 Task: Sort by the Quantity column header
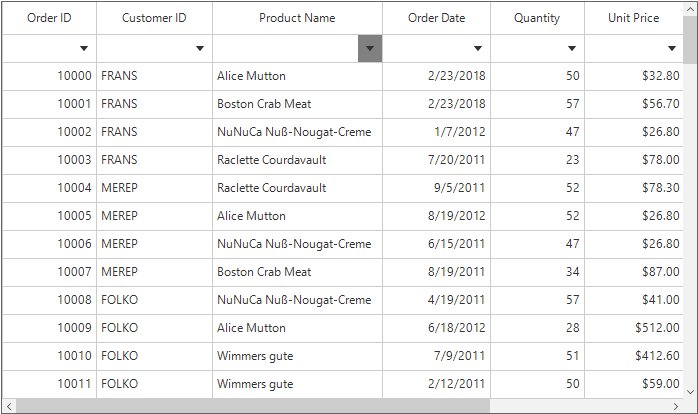537,18
